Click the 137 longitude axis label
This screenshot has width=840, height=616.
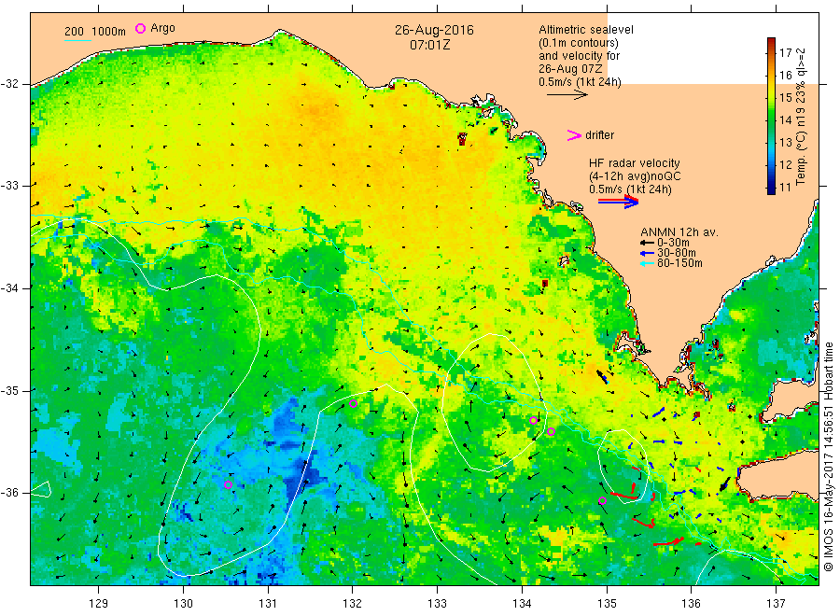776,604
